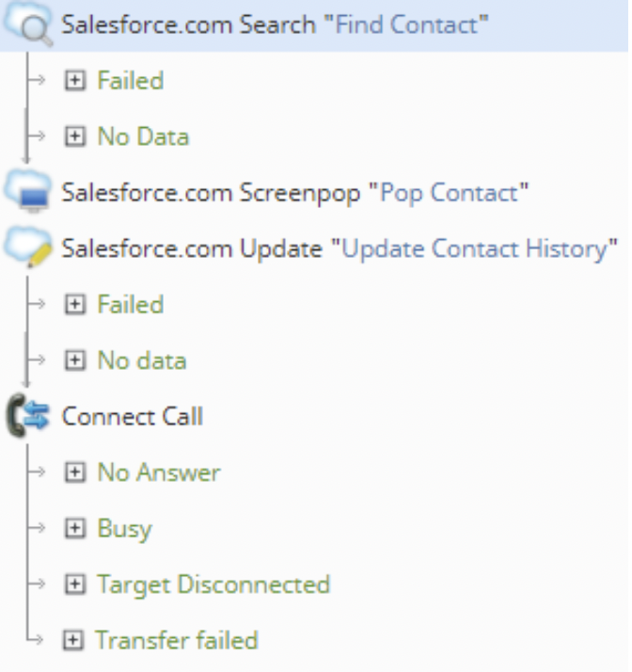Expand the Busy branch plus box

[x=75, y=528]
